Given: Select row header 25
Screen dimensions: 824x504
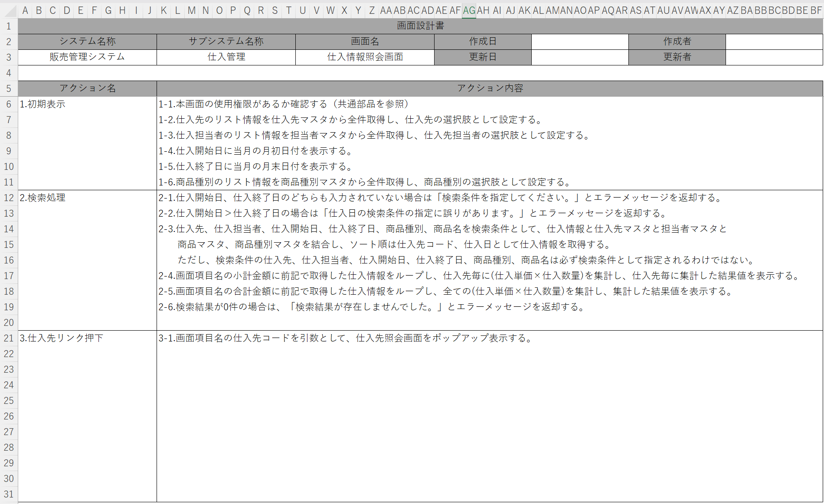Looking at the screenshot, I should 9,400.
